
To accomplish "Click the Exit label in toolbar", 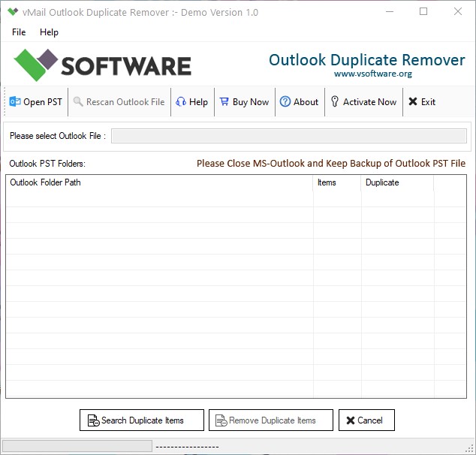I will [x=428, y=101].
